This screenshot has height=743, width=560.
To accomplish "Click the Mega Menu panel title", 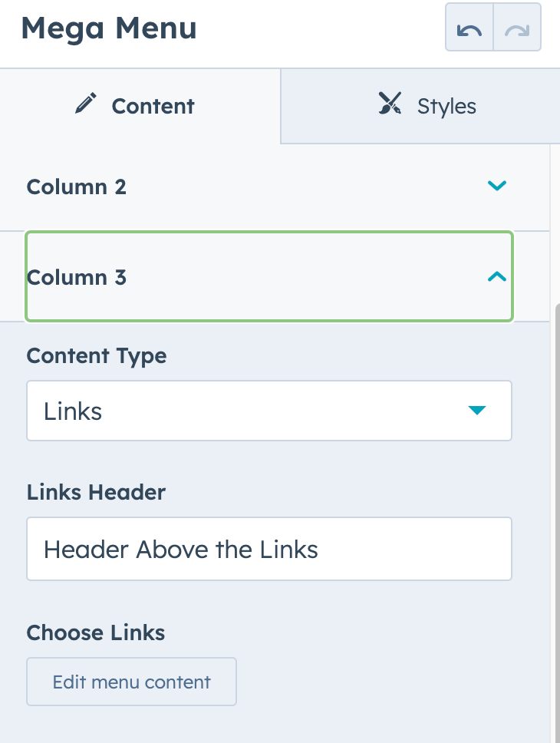I will coord(108,29).
